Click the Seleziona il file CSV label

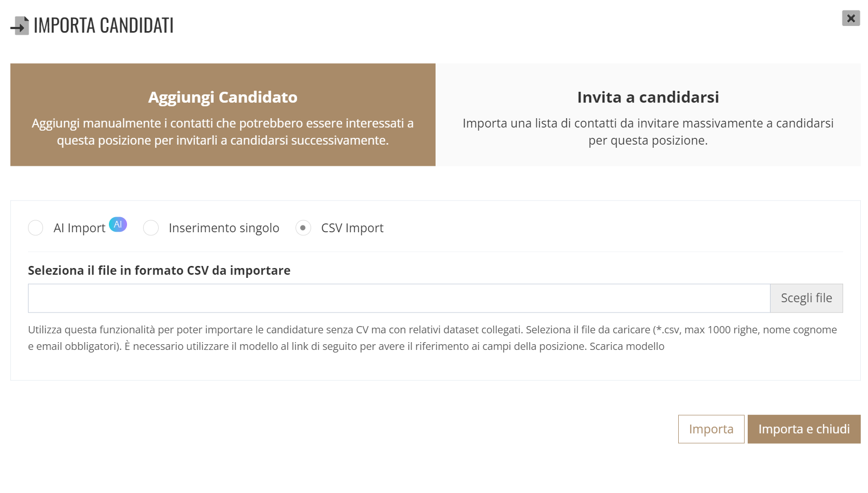(159, 271)
